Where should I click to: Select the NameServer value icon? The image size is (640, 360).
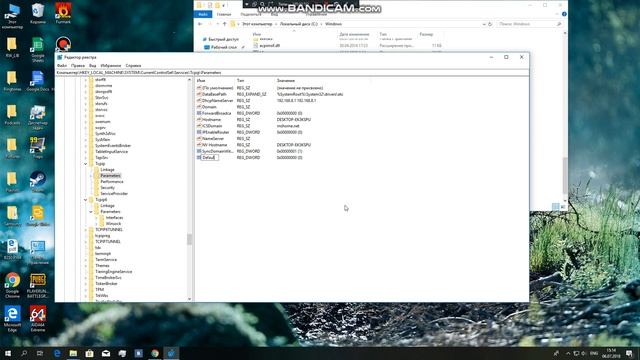click(199, 138)
